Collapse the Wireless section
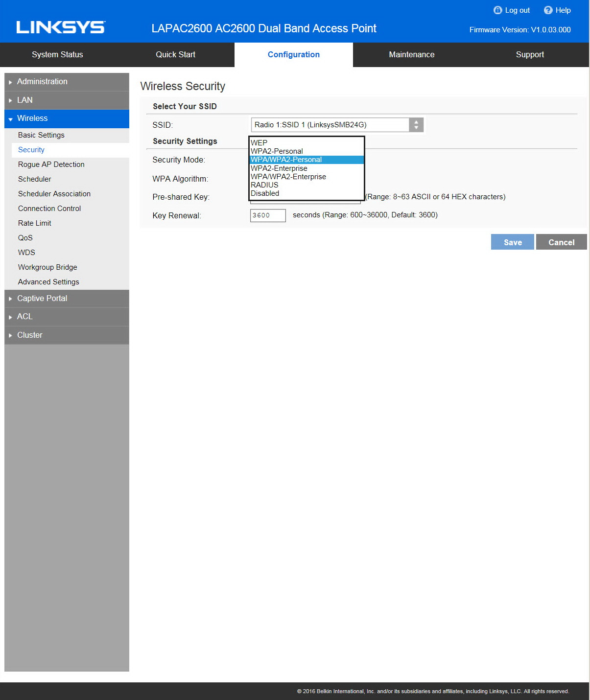This screenshot has width=590, height=700. (x=67, y=118)
